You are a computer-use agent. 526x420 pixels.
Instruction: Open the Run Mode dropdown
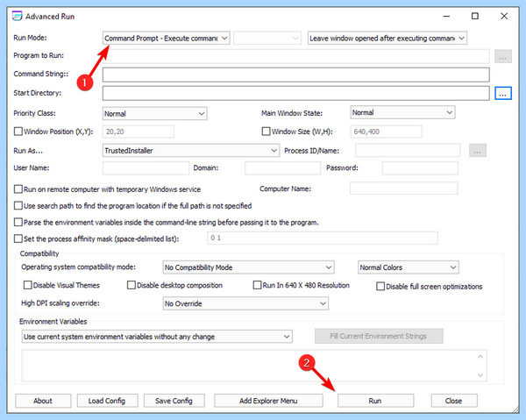pos(166,39)
